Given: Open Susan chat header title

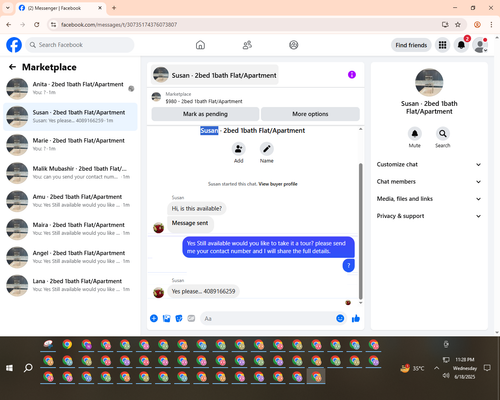Looking at the screenshot, I should pyautogui.click(x=215, y=75).
